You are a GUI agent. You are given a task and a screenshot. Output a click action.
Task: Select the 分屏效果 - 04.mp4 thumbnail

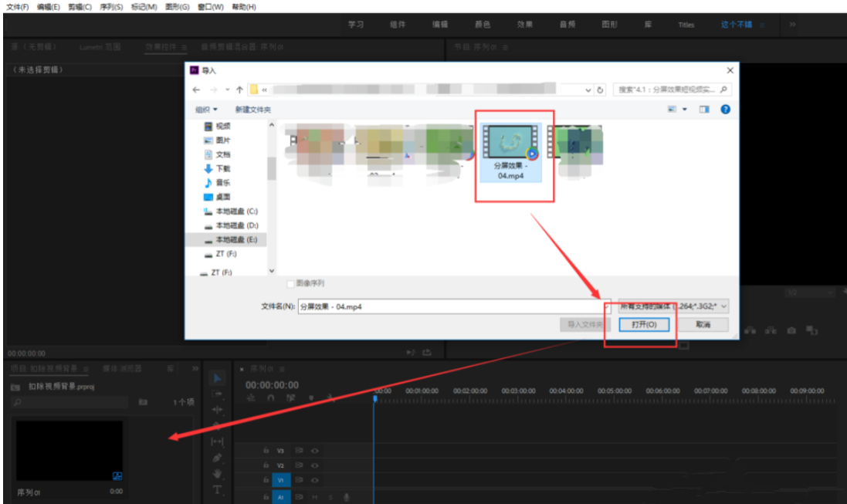510,152
